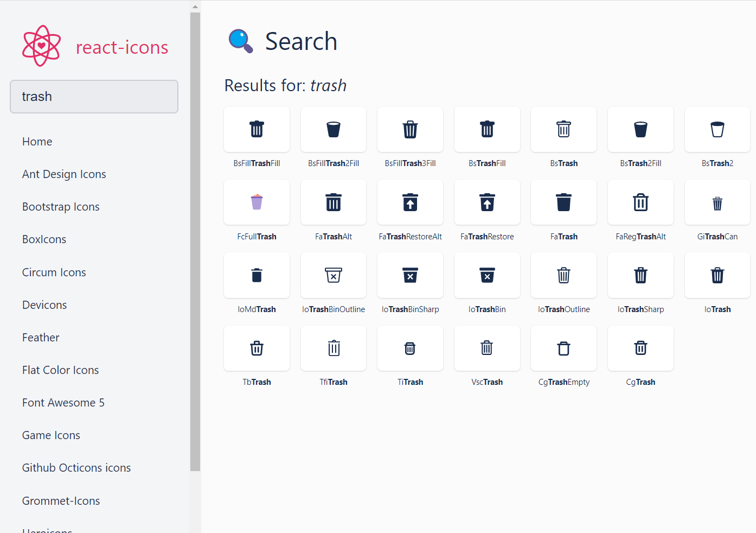The image size is (756, 533).
Task: Select the BsFillTrash2Fill icon tile
Action: 334,130
